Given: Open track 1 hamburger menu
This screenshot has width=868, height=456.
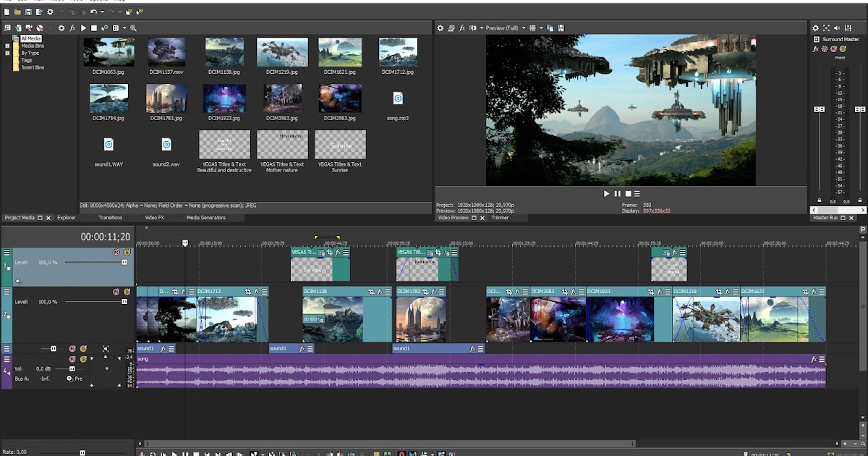Looking at the screenshot, I should (x=7, y=253).
